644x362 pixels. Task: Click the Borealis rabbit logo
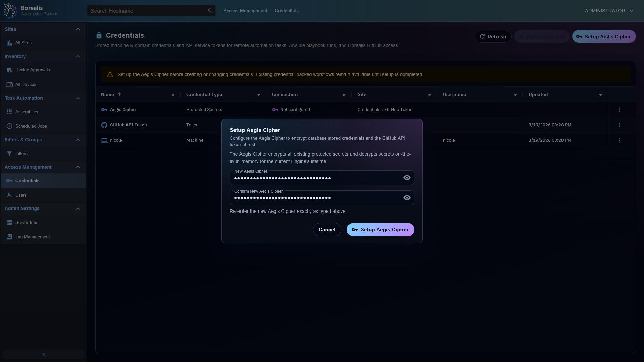click(x=10, y=10)
